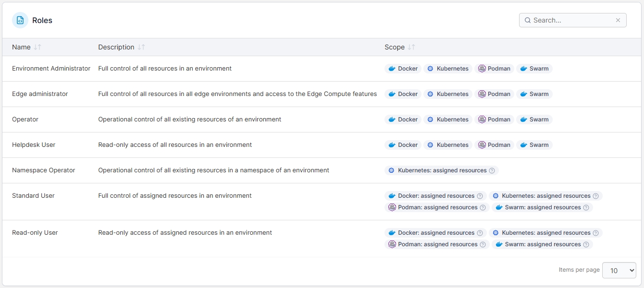The height and width of the screenshot is (288, 644).
Task: Click help icon on Read-only User Podman scope
Action: coord(483,244)
